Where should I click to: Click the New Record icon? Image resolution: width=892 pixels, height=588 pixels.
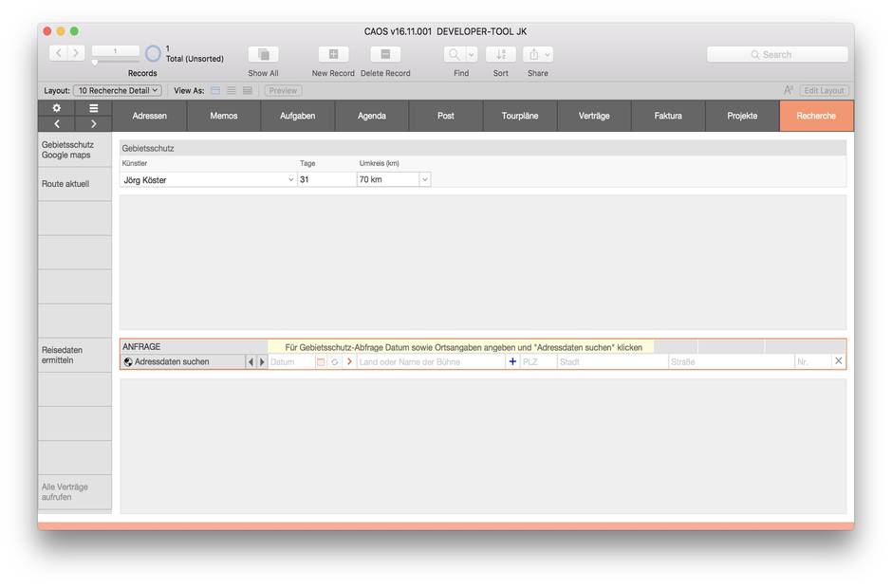click(x=333, y=54)
